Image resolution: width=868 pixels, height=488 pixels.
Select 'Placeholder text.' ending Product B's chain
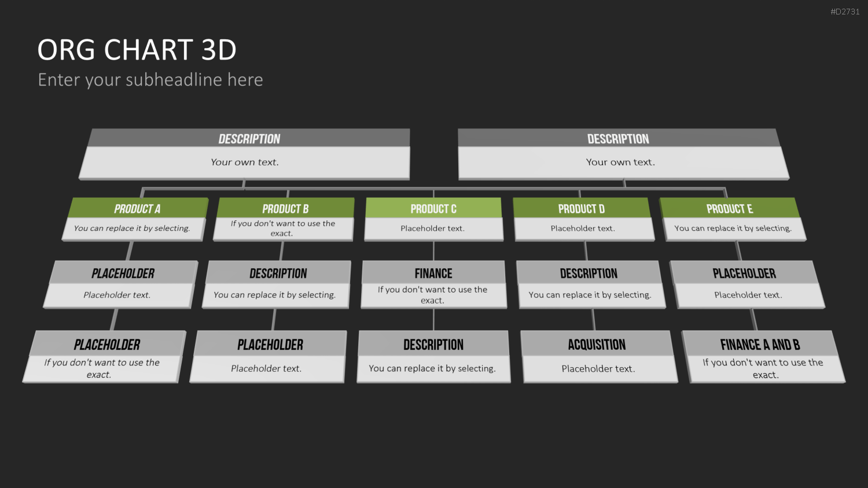tap(266, 368)
